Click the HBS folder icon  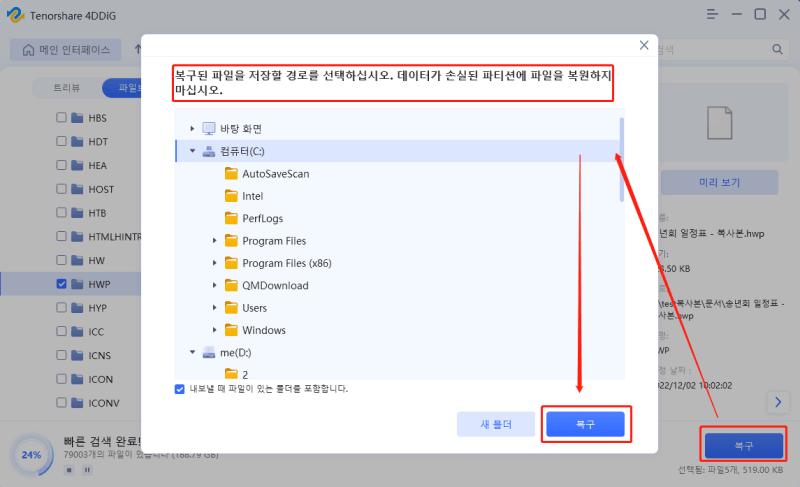click(77, 118)
